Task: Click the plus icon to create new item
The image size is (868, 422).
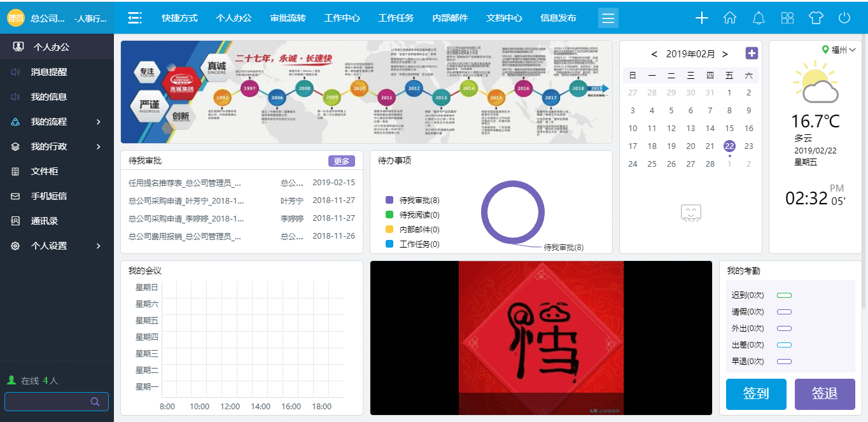Action: point(701,18)
